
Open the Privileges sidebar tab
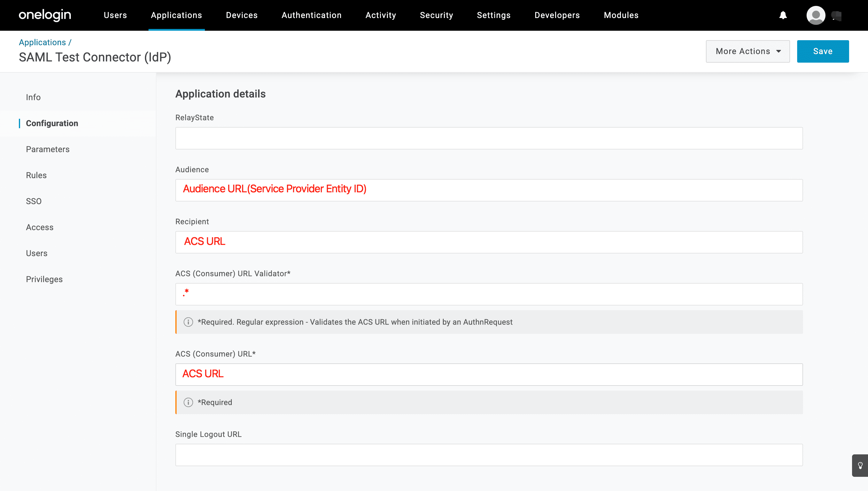click(x=44, y=279)
